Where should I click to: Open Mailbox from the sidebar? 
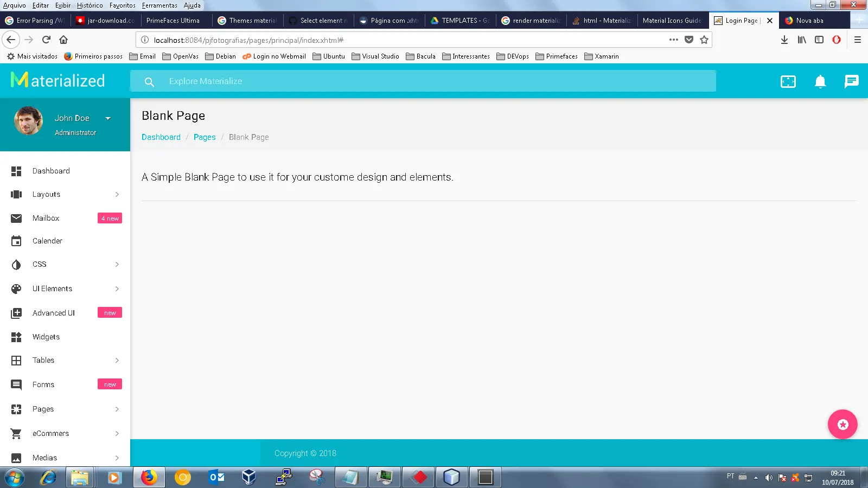(65, 218)
